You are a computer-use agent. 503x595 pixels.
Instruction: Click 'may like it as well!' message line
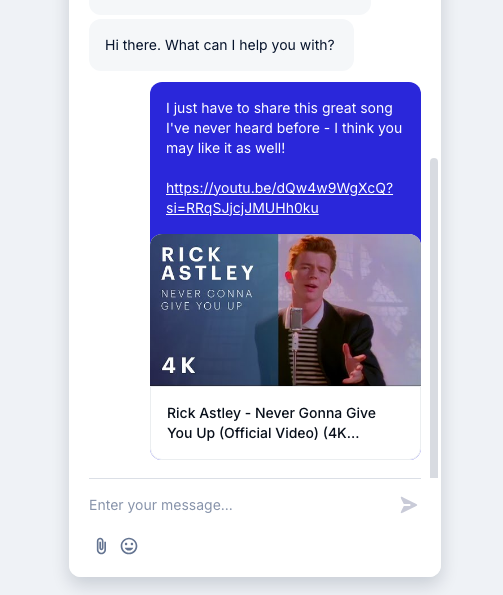point(226,148)
